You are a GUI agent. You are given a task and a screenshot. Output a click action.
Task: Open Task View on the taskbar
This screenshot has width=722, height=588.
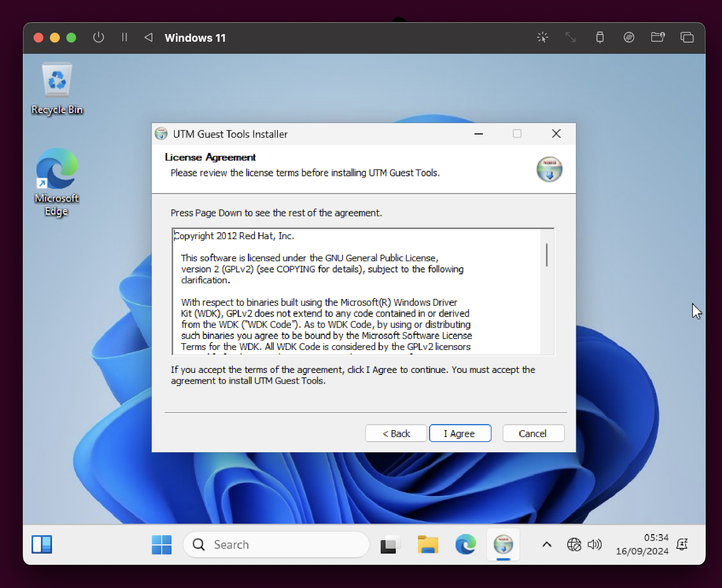pos(390,545)
